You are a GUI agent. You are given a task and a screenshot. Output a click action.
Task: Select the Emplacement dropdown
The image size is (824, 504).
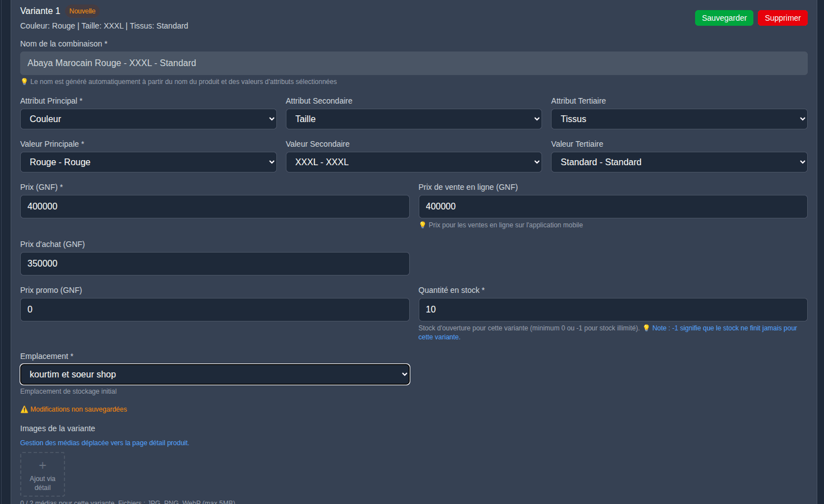click(x=215, y=375)
